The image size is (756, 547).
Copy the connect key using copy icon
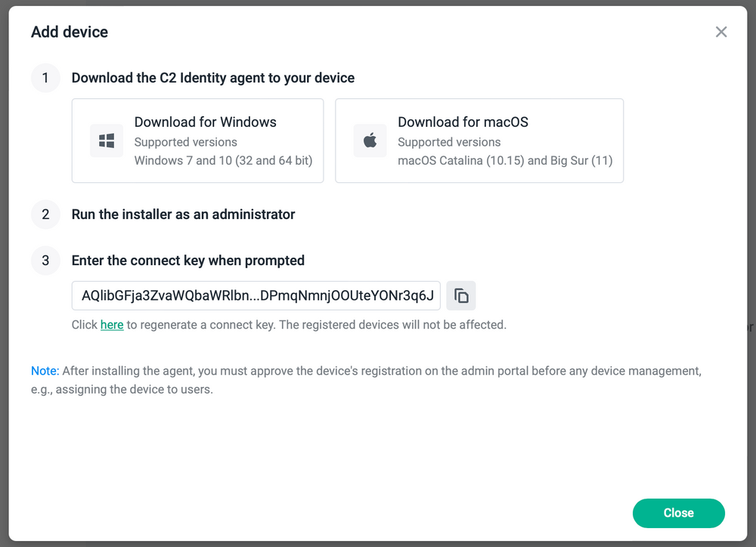pyautogui.click(x=461, y=295)
